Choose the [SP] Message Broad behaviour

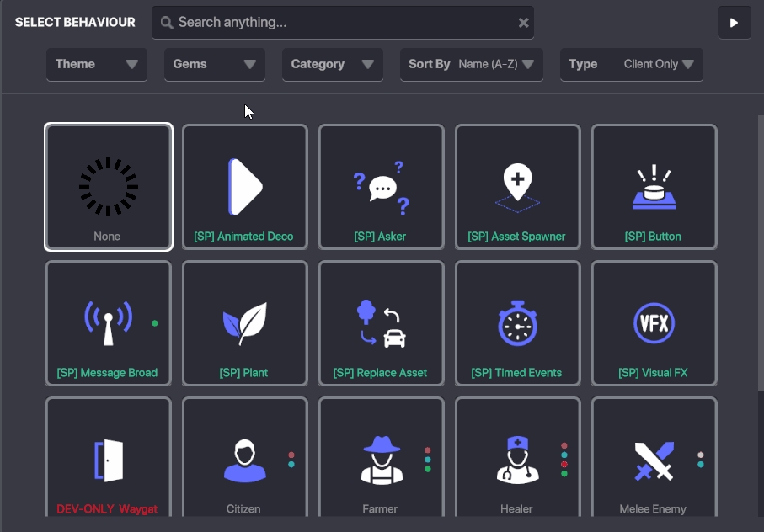tap(108, 323)
